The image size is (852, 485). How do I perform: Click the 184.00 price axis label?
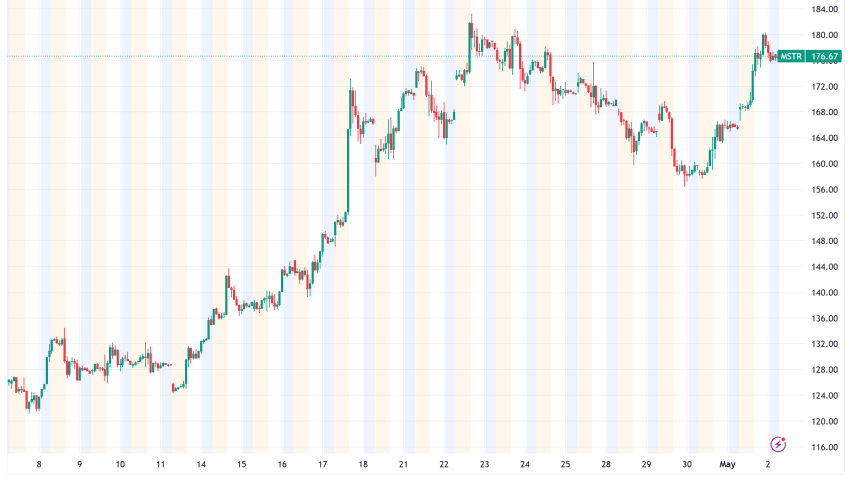point(824,9)
